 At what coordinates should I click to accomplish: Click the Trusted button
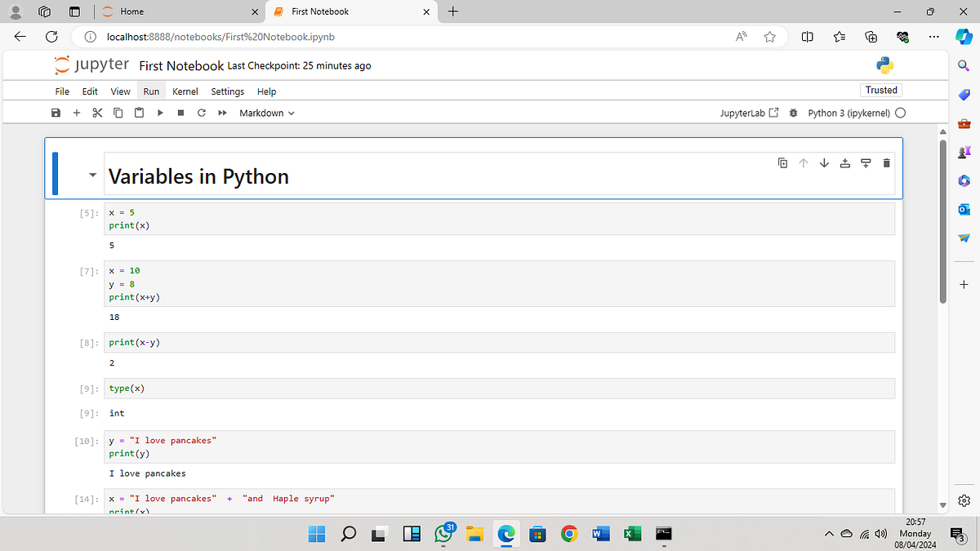pos(880,90)
